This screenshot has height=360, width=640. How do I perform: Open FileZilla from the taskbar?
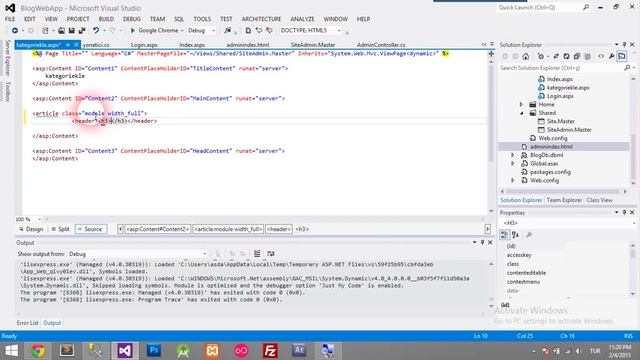270,351
